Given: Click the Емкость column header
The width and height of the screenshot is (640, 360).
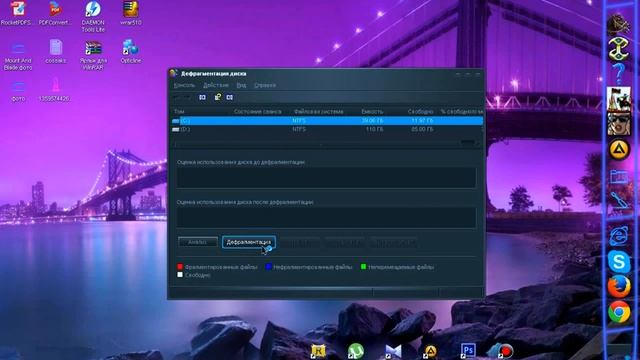Looking at the screenshot, I should (372, 111).
